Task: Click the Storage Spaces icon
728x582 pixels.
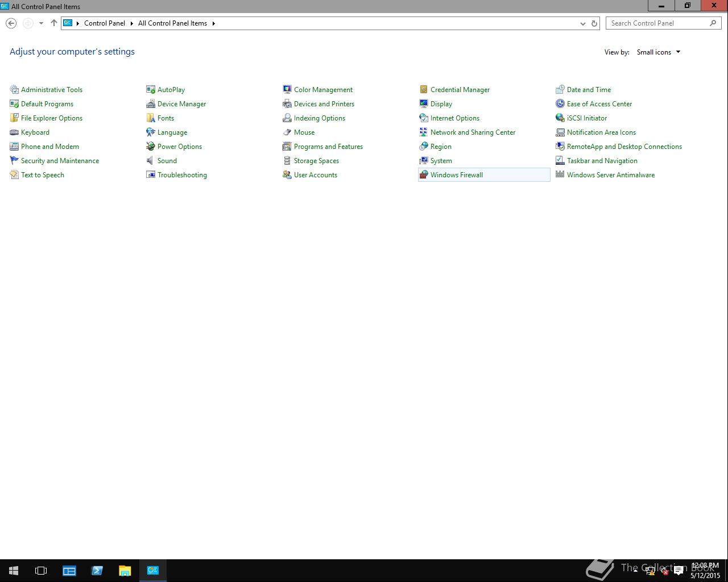Action: point(287,160)
